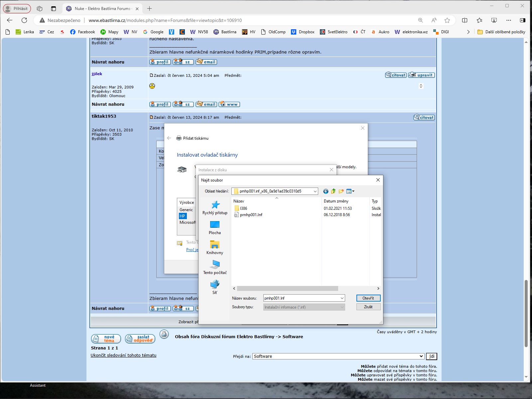Image resolution: width=532 pixels, height=399 pixels.
Task: Click the create new folder icon in dialog
Action: pos(341,191)
